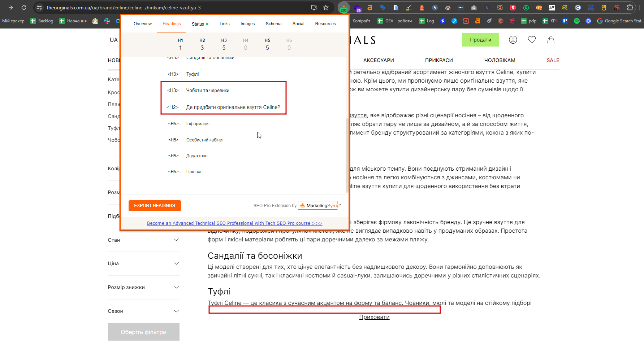Screen dimensions: 644x350
Task: Click the green Продати button
Action: pos(480,40)
